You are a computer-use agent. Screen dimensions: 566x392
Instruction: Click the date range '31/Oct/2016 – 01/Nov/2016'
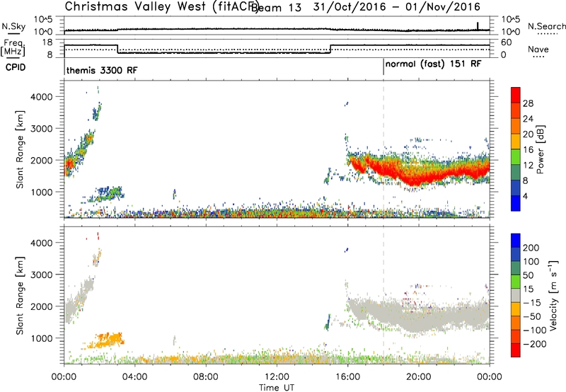[397, 7]
